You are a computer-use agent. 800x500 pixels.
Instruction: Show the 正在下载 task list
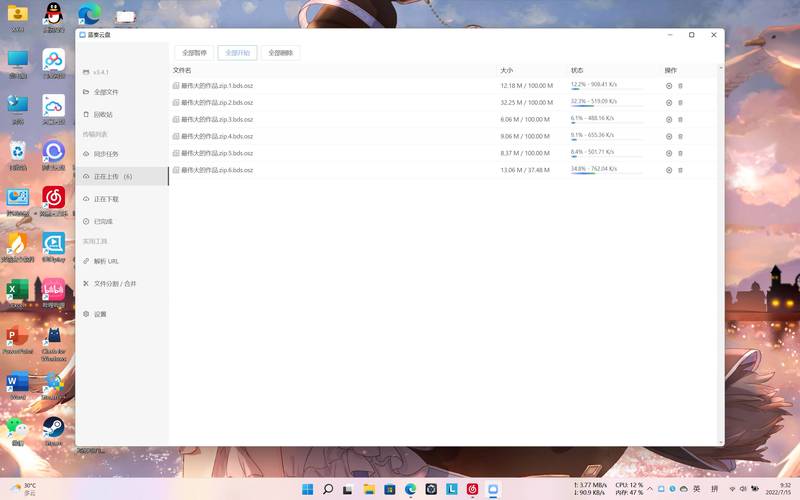[x=106, y=199]
